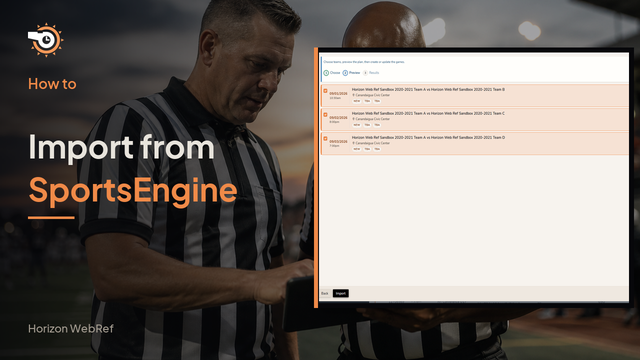The image size is (640, 360).
Task: Click the orange 'SportsEngine' title text
Action: coord(133,192)
